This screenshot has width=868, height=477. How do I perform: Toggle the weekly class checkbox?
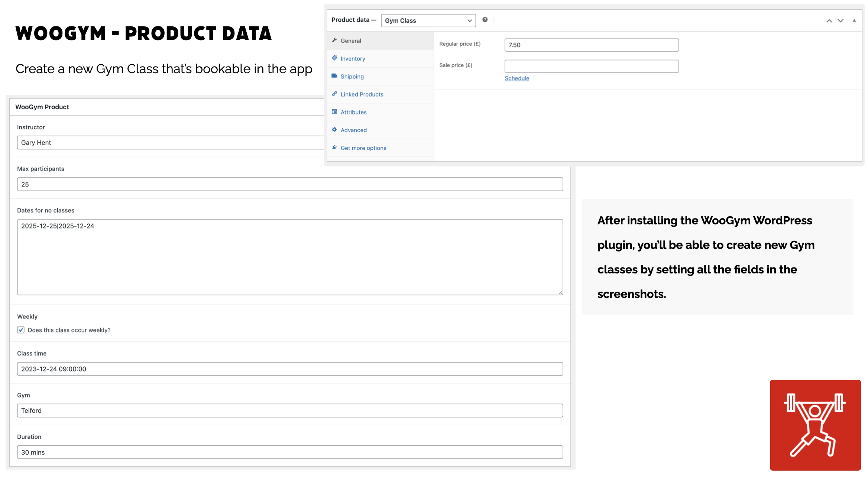(x=21, y=330)
